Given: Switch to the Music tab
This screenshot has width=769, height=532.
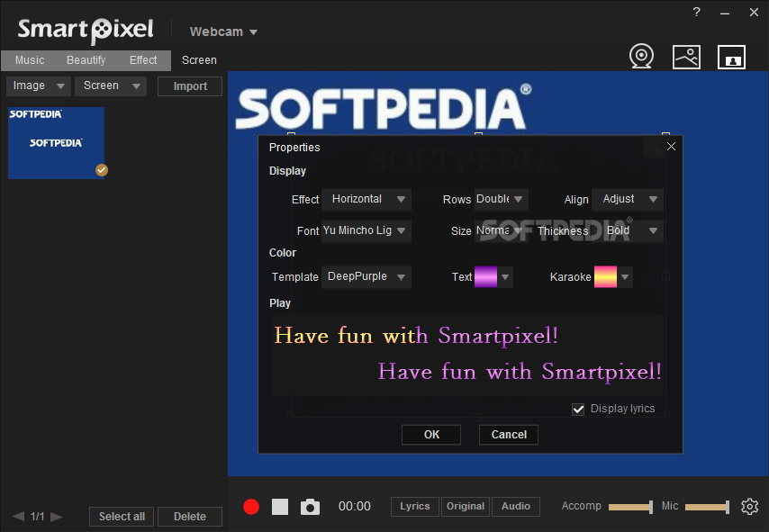Looking at the screenshot, I should point(30,60).
